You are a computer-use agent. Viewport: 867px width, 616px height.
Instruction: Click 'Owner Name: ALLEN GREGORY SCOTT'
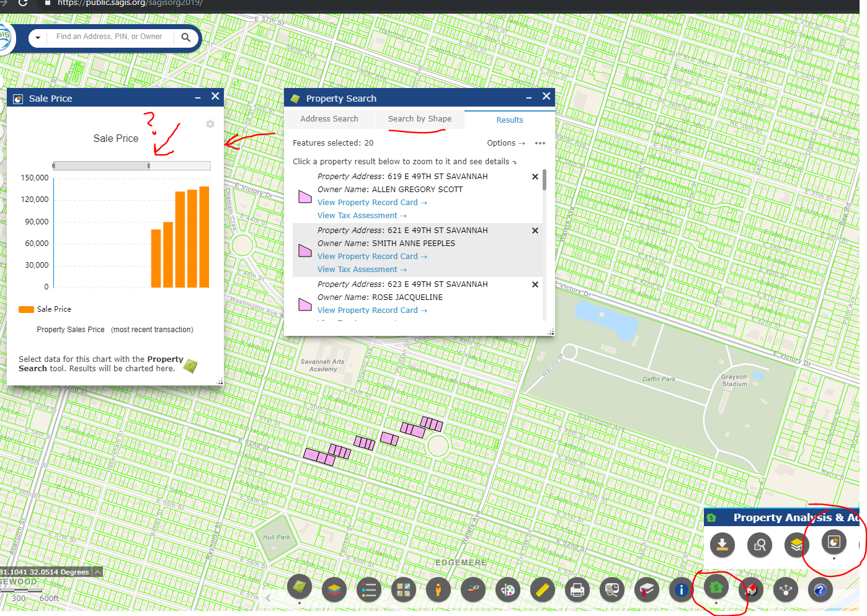390,190
